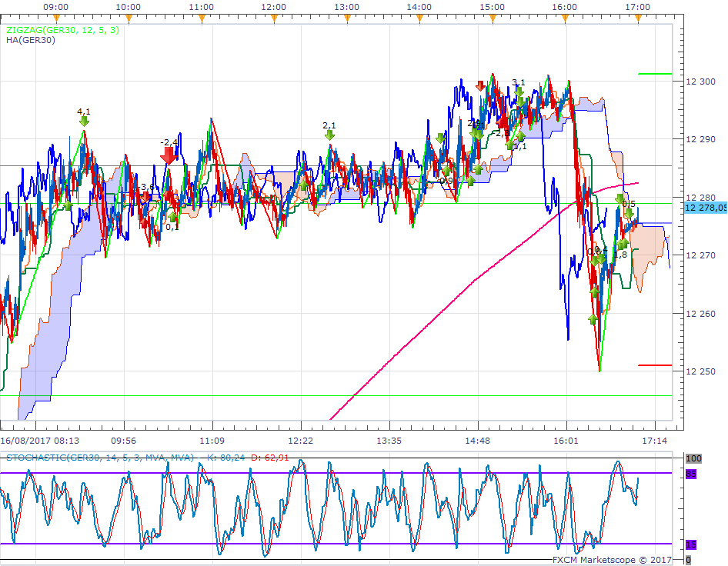
Task: Click the orange 12:00 time marker triangle
Action: tap(274, 18)
